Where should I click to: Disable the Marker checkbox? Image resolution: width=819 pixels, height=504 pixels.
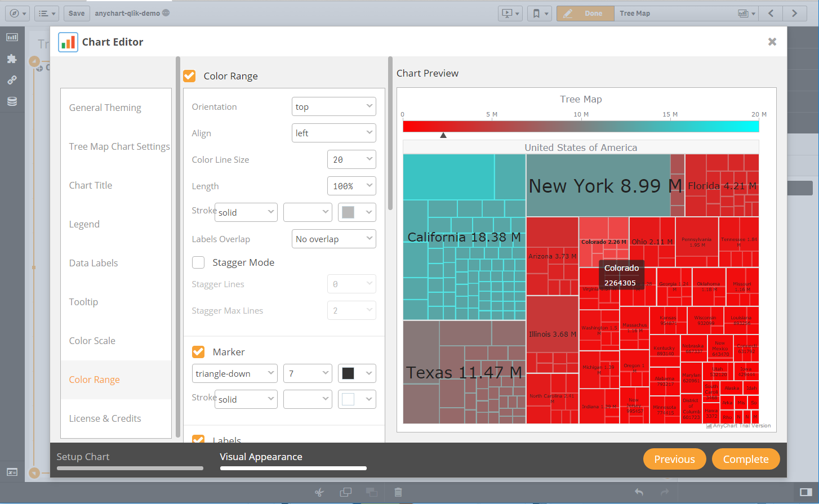198,352
